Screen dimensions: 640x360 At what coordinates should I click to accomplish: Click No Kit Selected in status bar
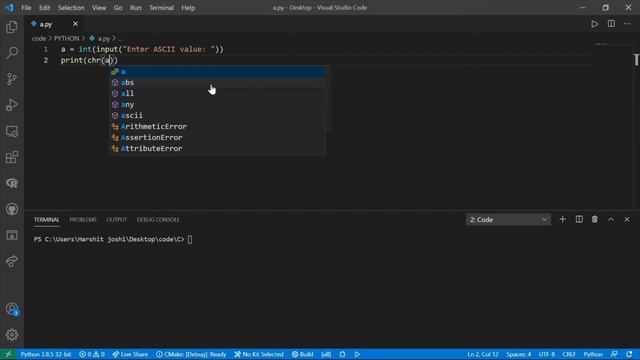click(x=259, y=354)
